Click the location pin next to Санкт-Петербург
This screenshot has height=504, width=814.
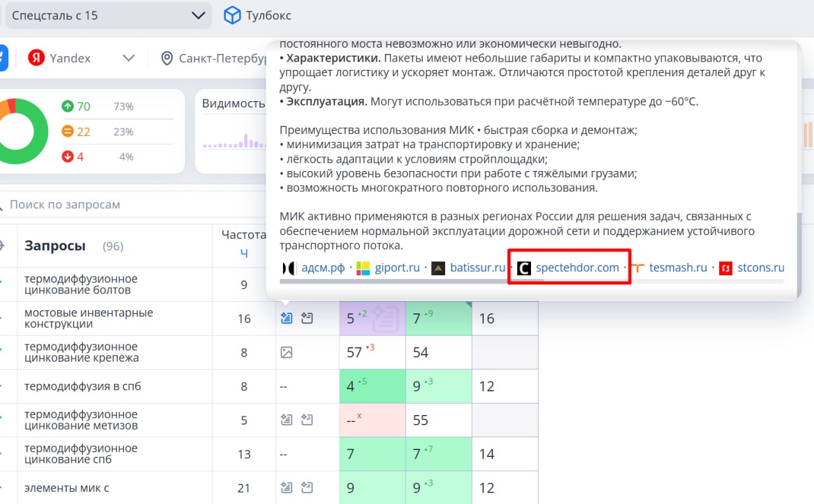pyautogui.click(x=167, y=58)
